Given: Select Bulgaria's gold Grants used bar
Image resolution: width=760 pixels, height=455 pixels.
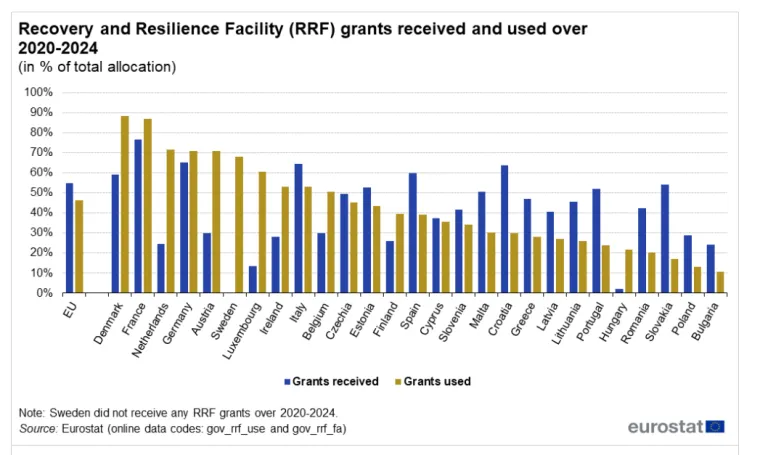Looking at the screenshot, I should 720,282.
